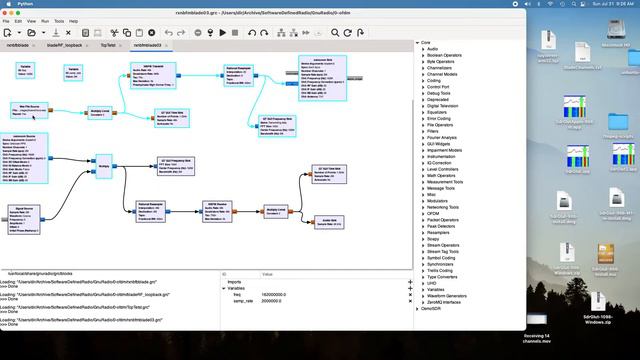Disable the selected blocks icon

[x=293, y=33]
